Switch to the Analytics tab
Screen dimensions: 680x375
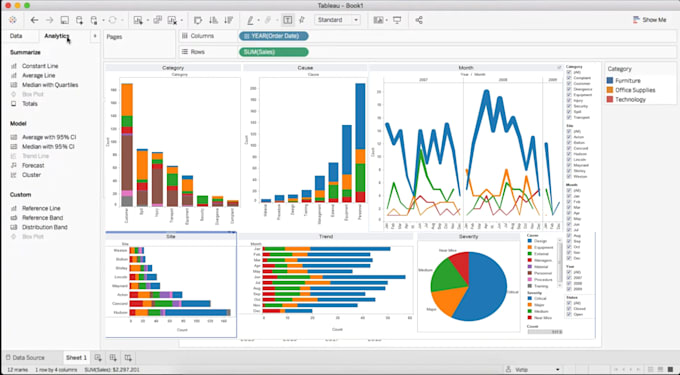coord(56,36)
